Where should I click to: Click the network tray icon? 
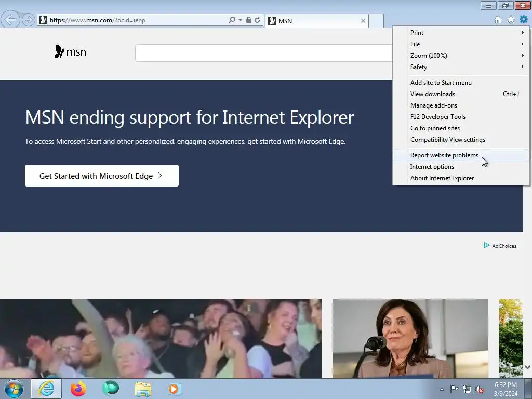click(467, 389)
